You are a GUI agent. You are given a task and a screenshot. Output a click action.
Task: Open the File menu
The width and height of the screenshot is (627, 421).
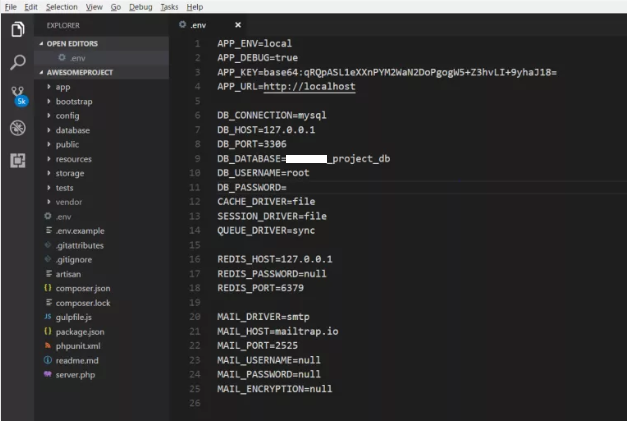10,7
